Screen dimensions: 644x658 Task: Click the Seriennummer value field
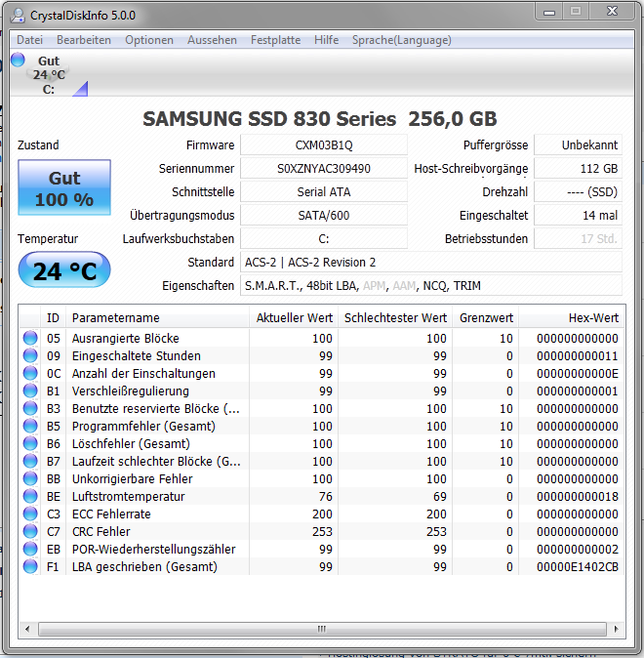point(324,169)
